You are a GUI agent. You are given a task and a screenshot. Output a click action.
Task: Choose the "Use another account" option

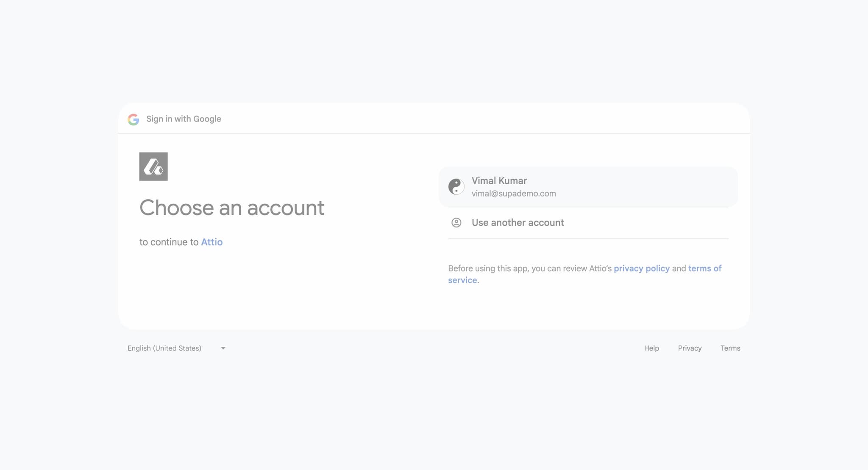pyautogui.click(x=517, y=222)
